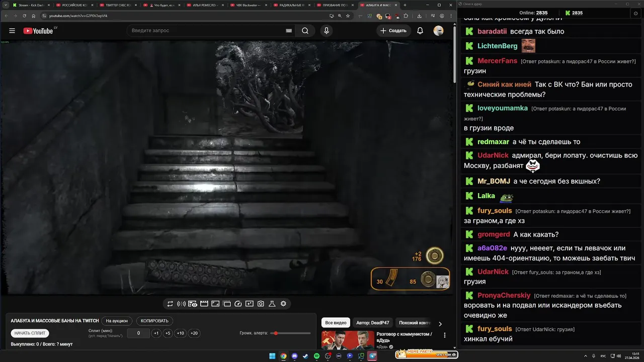Click the video player area

[x=227, y=167]
